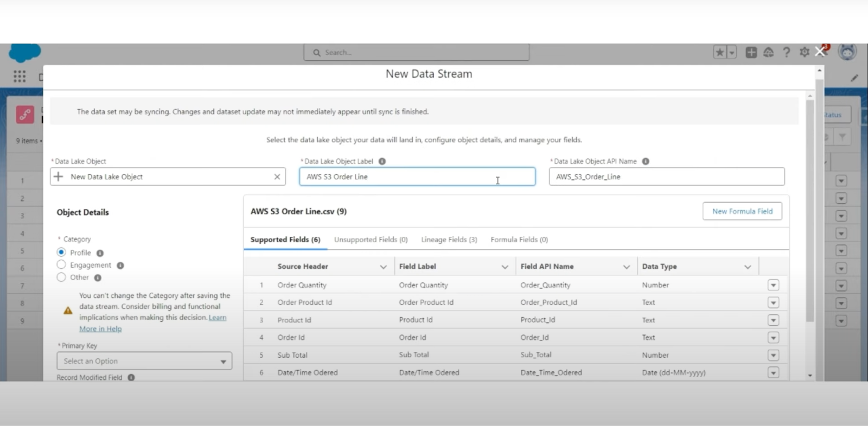Open the Data Type column menu chevron
868x426 pixels.
[748, 267]
